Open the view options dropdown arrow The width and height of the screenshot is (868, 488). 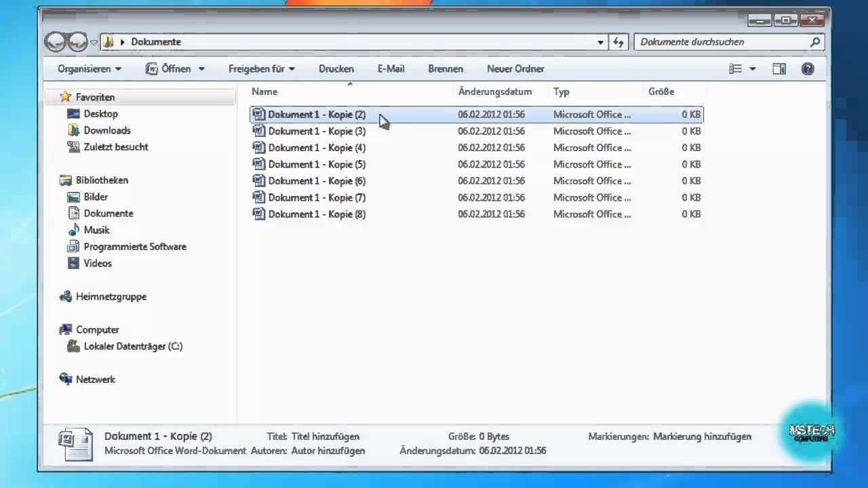coord(753,69)
